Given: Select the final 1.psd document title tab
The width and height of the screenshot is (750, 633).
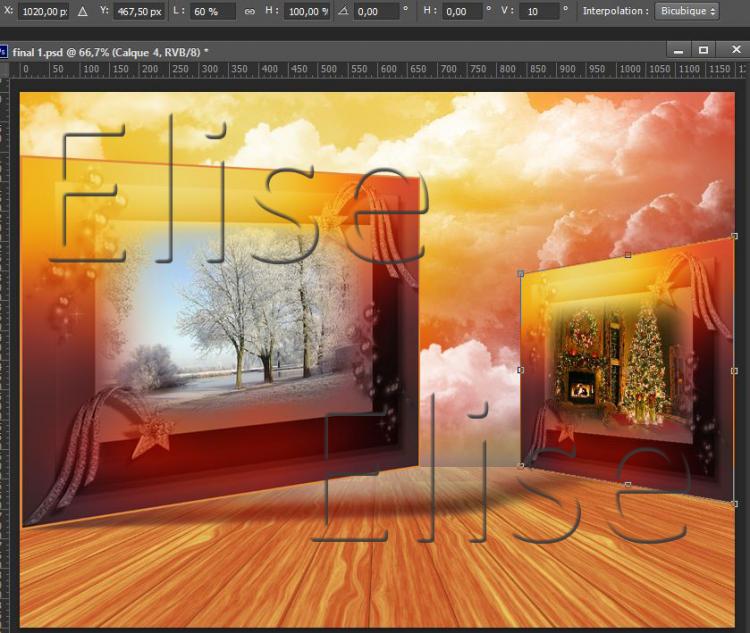Looking at the screenshot, I should (110, 50).
